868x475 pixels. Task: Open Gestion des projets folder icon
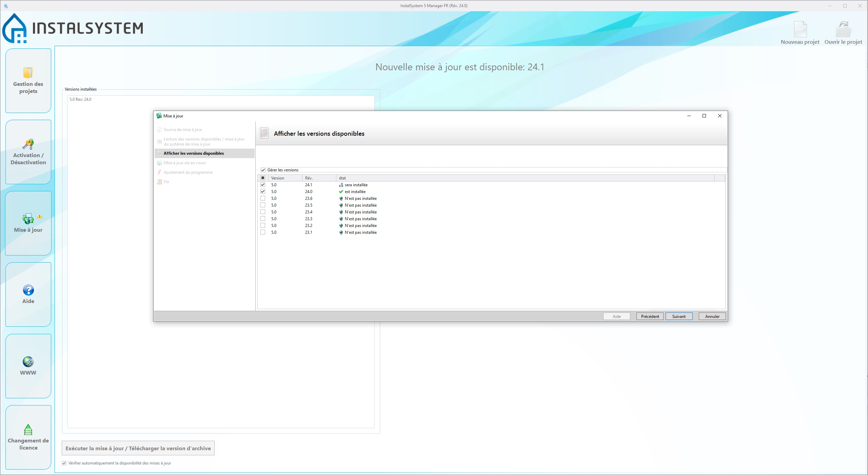click(x=28, y=73)
